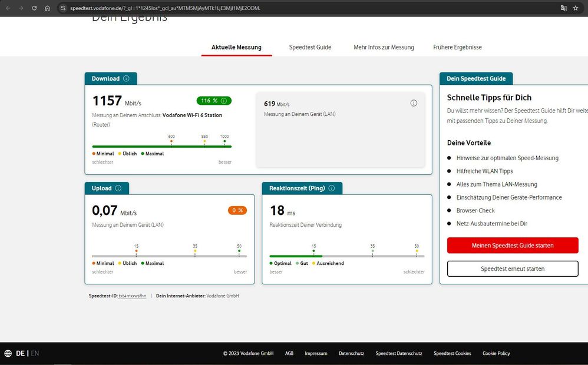Reload the speedtest page
Screen dimensions: 588x365
coord(34,8)
